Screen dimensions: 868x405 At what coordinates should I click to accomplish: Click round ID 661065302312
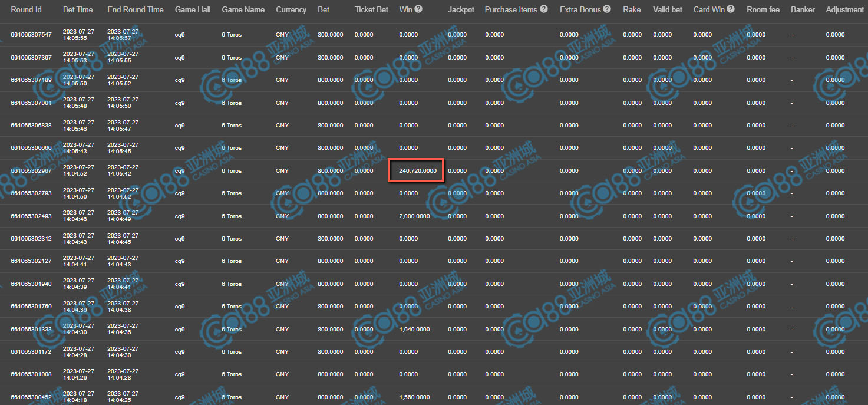(31, 239)
